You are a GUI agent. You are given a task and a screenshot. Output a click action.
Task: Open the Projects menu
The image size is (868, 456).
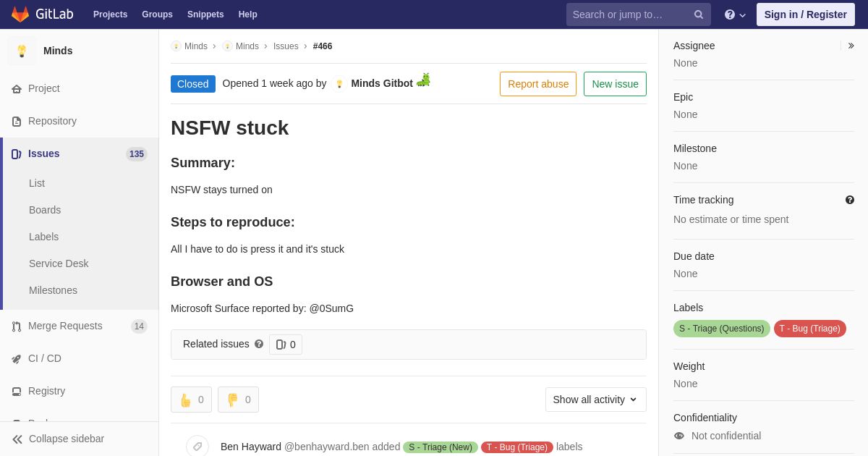click(x=110, y=14)
